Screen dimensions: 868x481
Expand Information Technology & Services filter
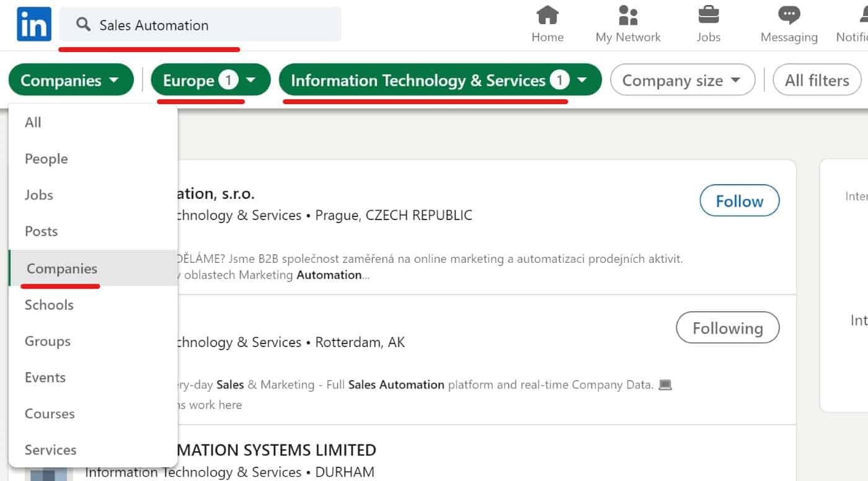440,80
